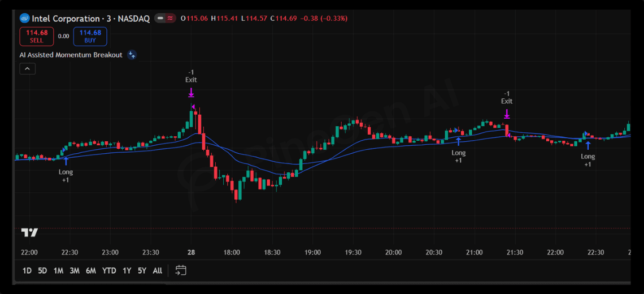Click the earliest Long +1 entry marker
The width and height of the screenshot is (644, 294).
tap(66, 168)
